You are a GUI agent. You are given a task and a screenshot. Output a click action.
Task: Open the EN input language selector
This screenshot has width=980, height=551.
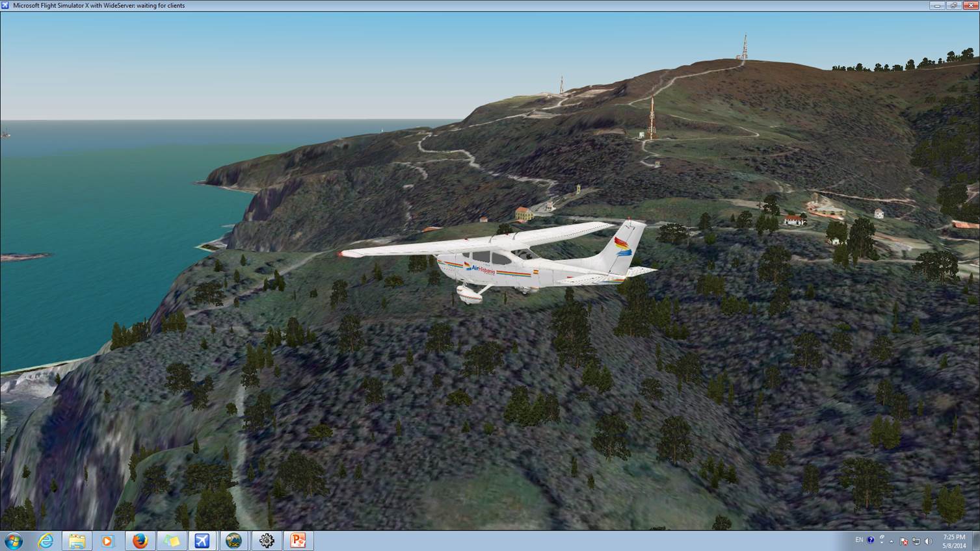coord(859,540)
